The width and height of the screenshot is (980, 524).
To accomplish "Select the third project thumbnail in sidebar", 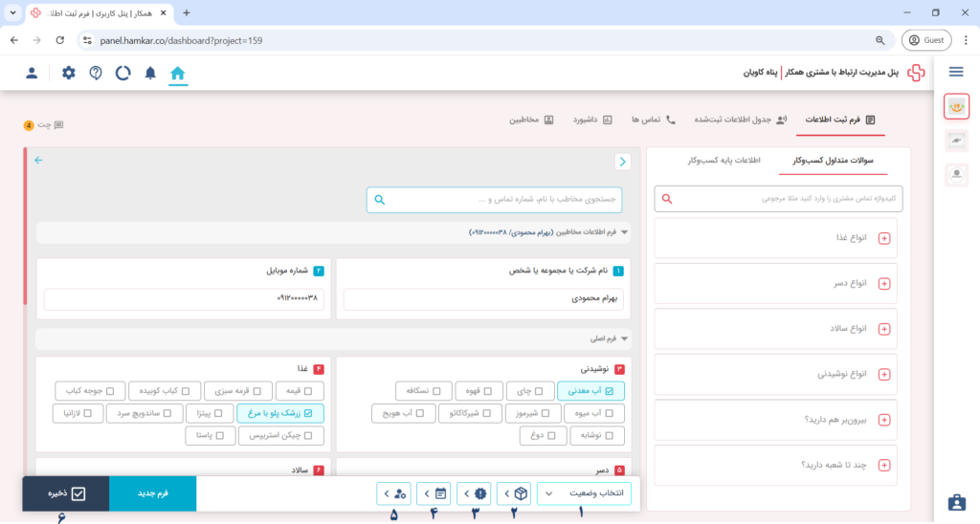I will [x=956, y=175].
